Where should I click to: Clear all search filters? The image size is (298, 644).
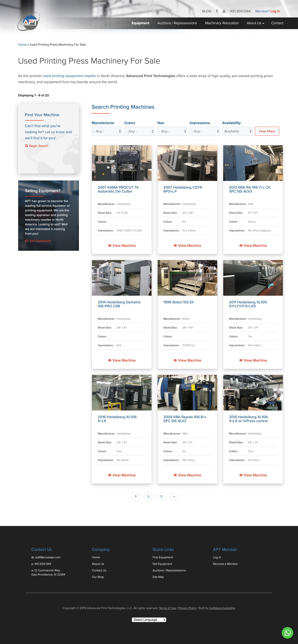click(x=267, y=131)
